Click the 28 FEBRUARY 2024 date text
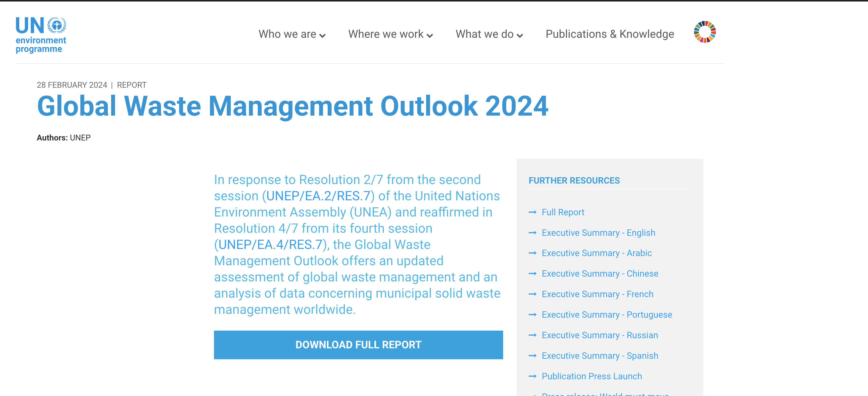Screen dimensions: 868x396 72,85
